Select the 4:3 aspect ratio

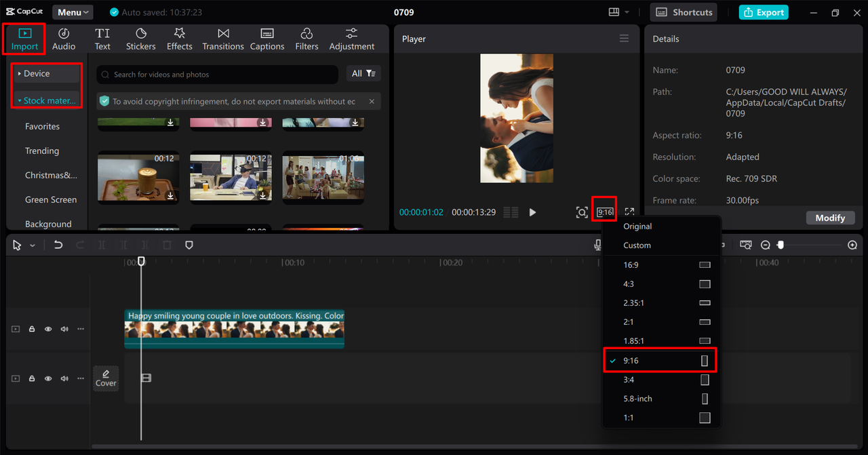(661, 284)
